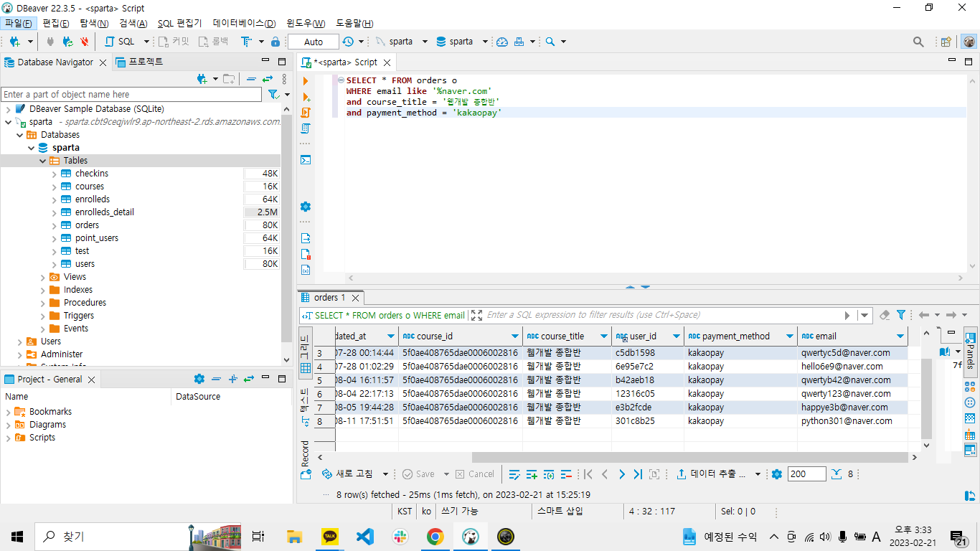Click the transaction lock icon
980x551 pixels.
click(x=275, y=42)
